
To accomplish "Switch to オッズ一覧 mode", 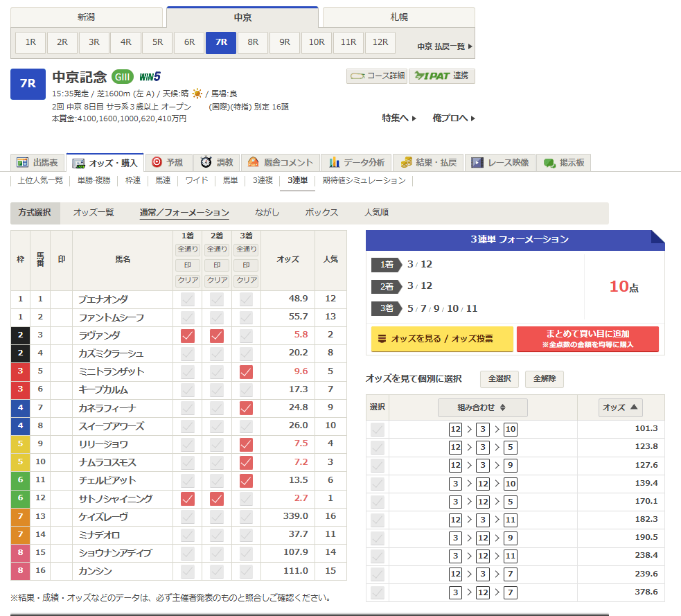I will point(94,213).
